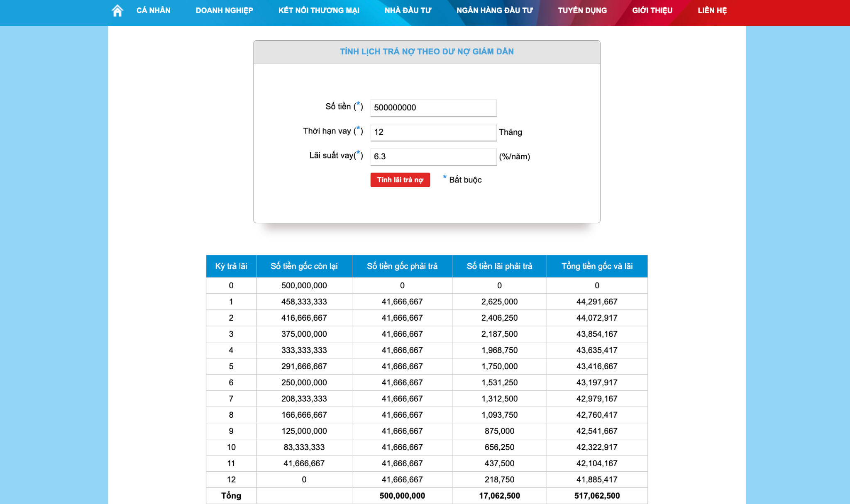
Task: Open the GIỚI THIỆU menu
Action: pyautogui.click(x=652, y=10)
